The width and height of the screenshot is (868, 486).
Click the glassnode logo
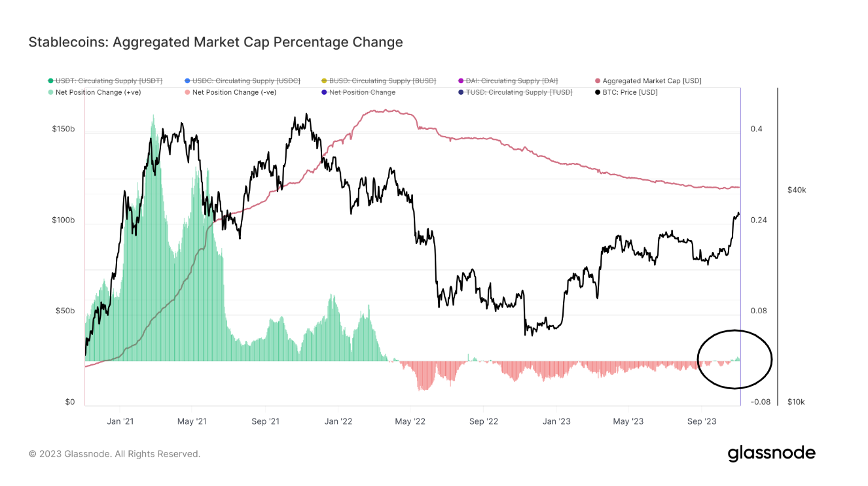click(x=772, y=453)
